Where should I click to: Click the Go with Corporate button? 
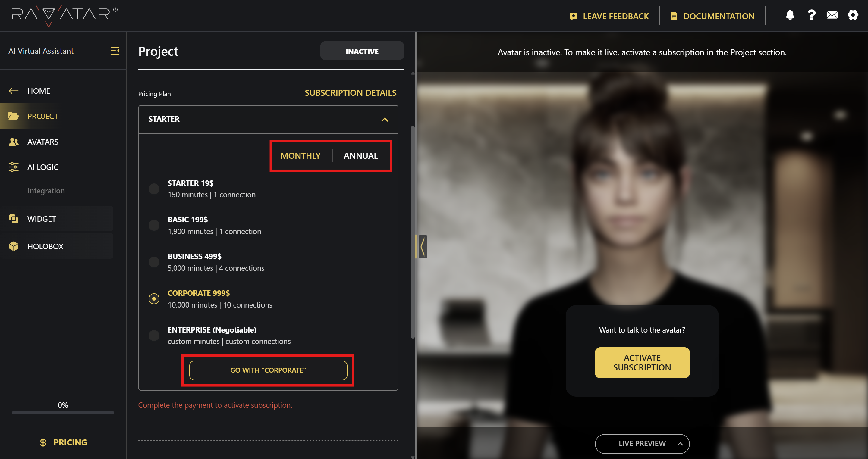click(268, 370)
